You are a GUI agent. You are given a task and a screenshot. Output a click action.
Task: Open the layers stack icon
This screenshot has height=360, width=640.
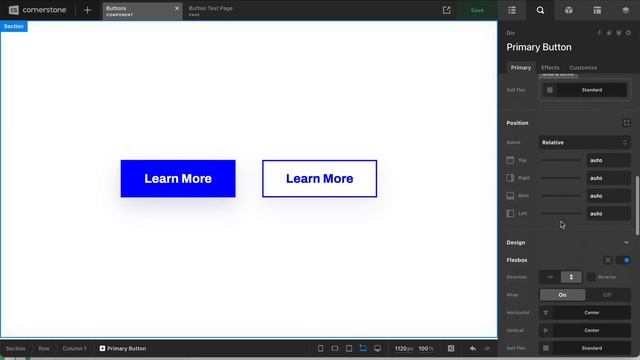pyautogui.click(x=625, y=10)
